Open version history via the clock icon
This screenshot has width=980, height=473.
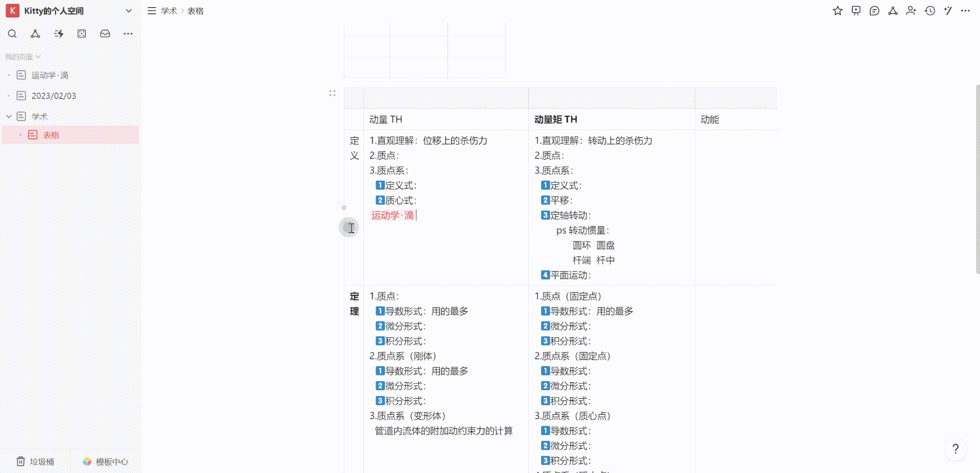(930, 10)
